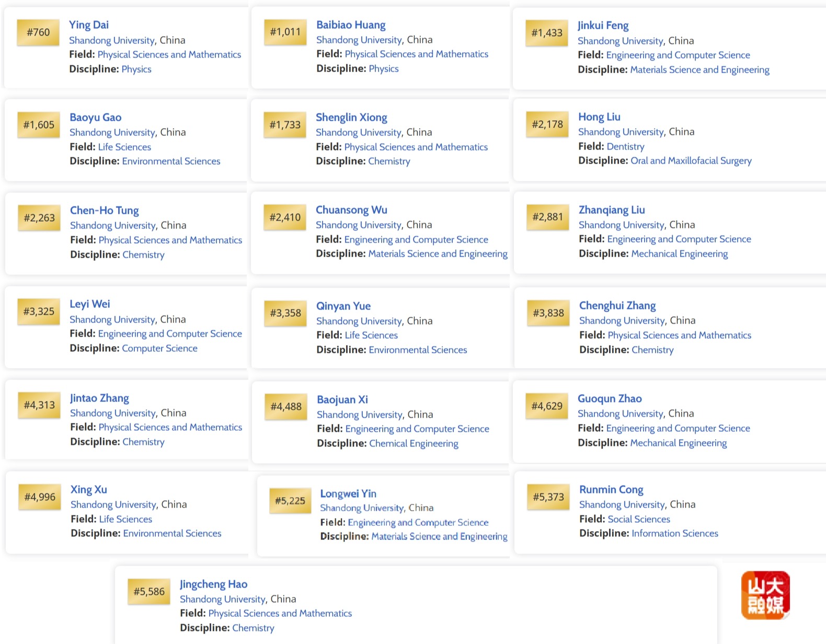Image resolution: width=826 pixels, height=644 pixels.
Task: Open Shandong University link under Jingcheng Hao
Action: point(223,599)
